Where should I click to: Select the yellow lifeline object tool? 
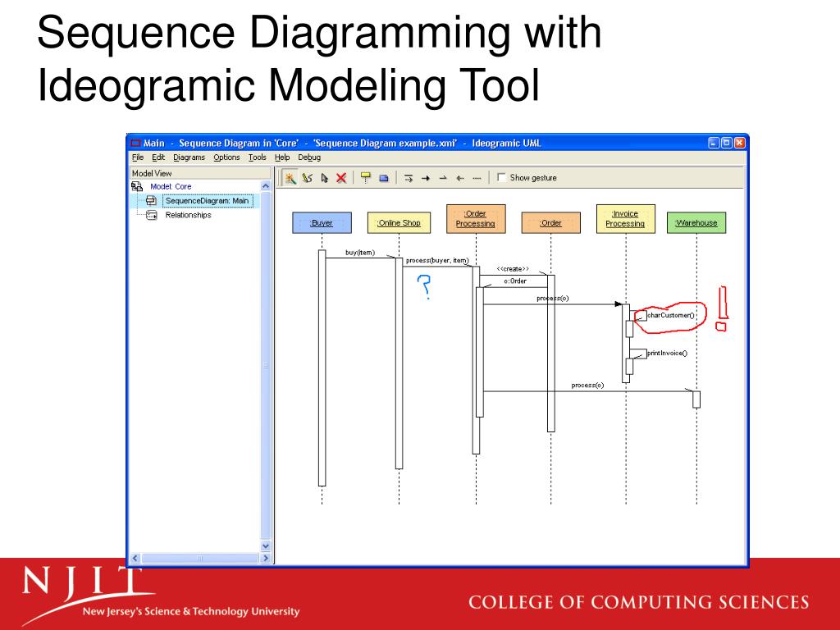click(x=366, y=178)
